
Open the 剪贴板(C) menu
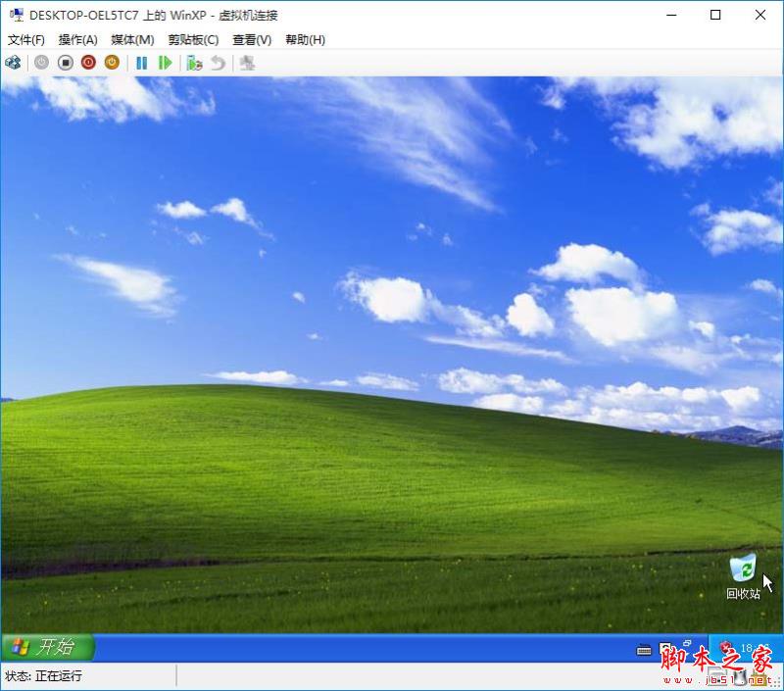click(x=193, y=39)
